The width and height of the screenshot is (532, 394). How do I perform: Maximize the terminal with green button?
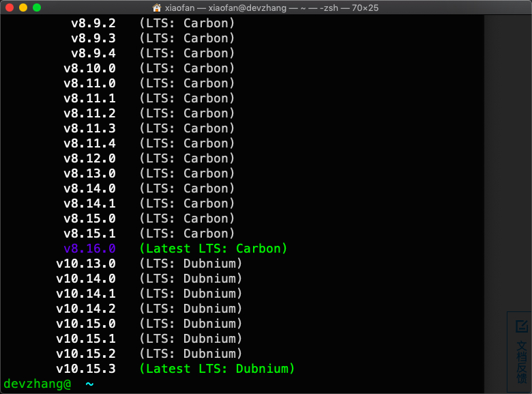pyautogui.click(x=37, y=8)
